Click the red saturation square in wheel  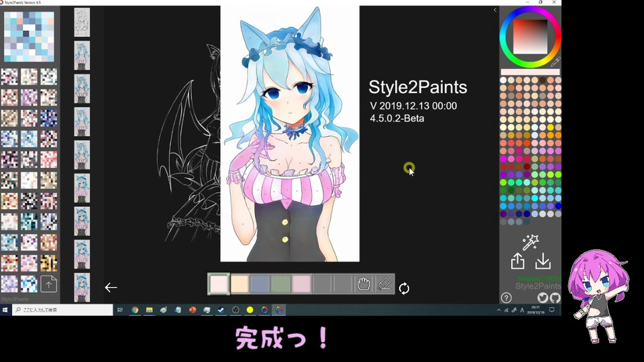coord(530,37)
